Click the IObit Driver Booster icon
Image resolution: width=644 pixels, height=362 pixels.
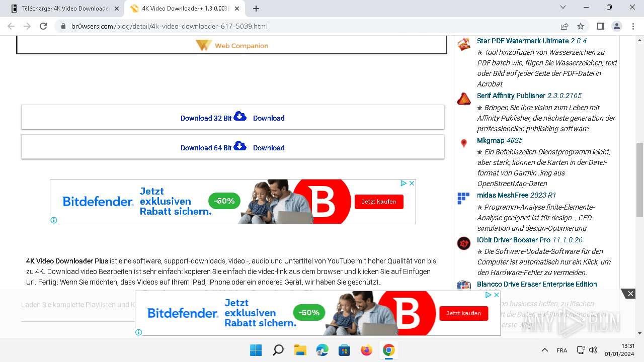coord(464,243)
